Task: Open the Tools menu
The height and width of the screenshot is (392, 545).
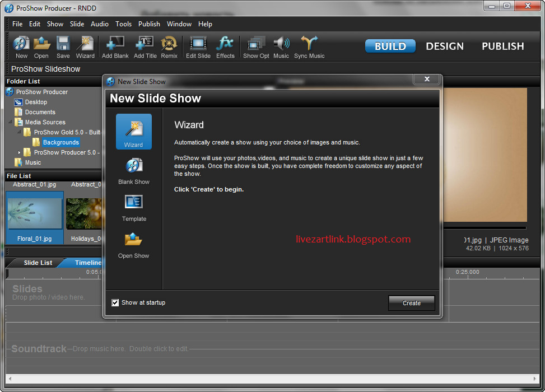Action: point(123,24)
